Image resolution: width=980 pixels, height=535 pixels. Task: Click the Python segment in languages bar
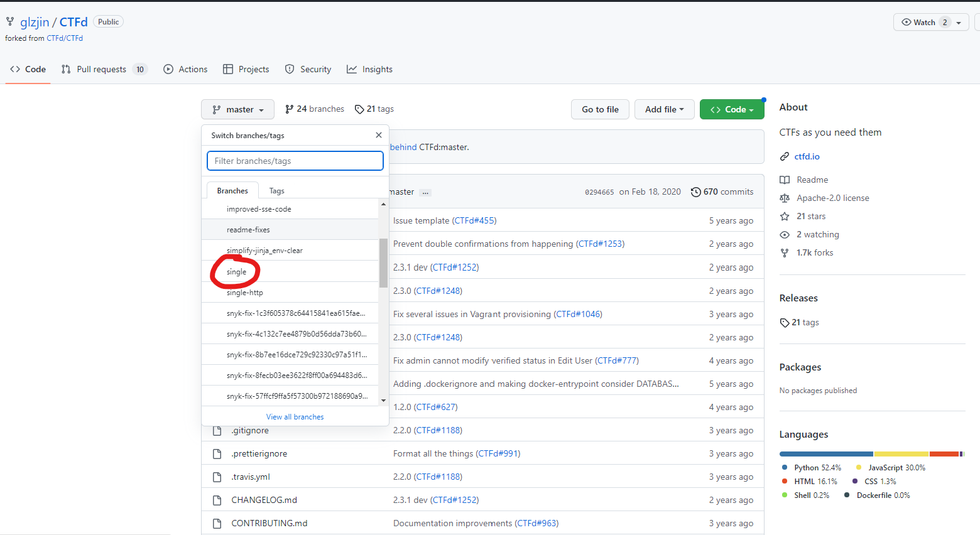pos(825,454)
